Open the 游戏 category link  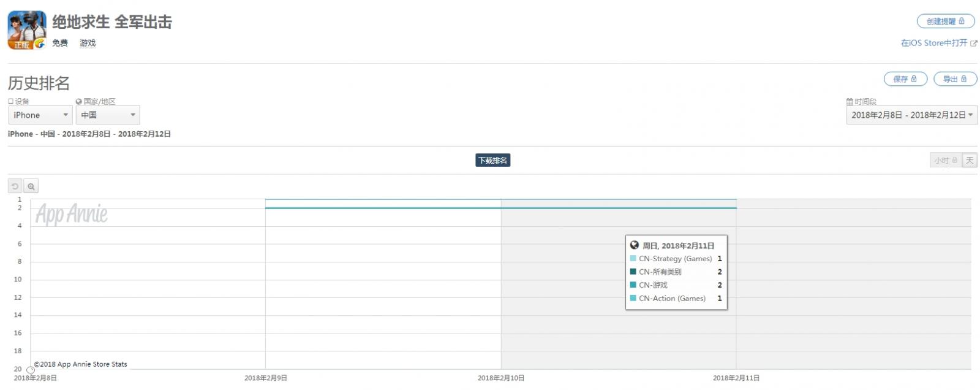click(x=88, y=43)
